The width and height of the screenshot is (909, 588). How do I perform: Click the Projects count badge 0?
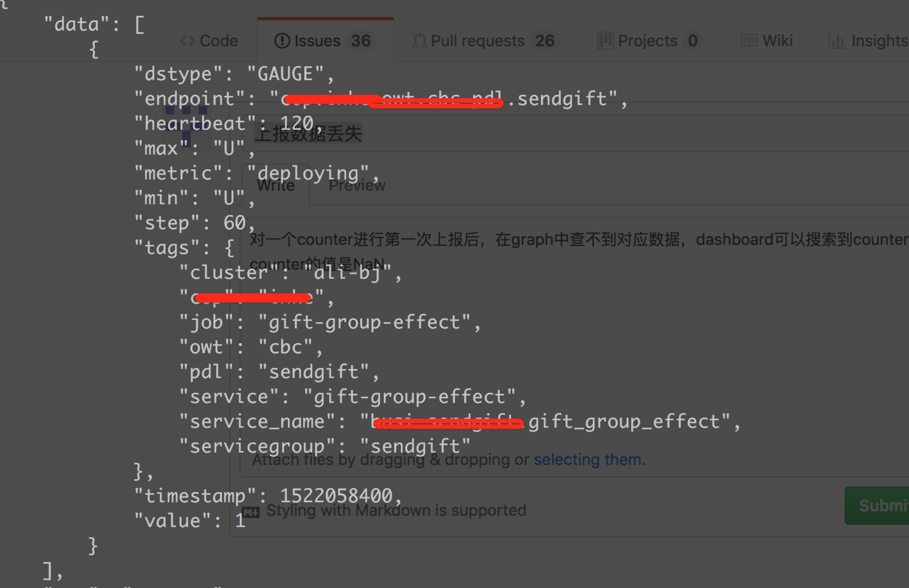coord(692,41)
